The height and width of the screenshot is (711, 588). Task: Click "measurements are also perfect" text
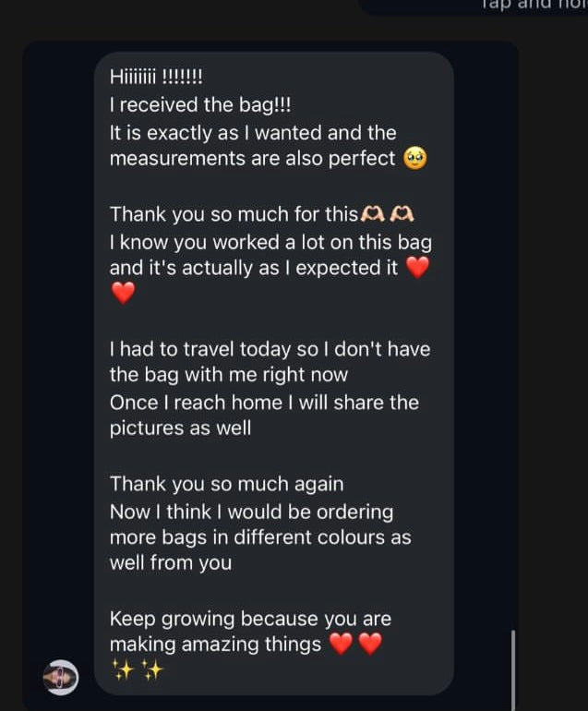[x=252, y=159]
